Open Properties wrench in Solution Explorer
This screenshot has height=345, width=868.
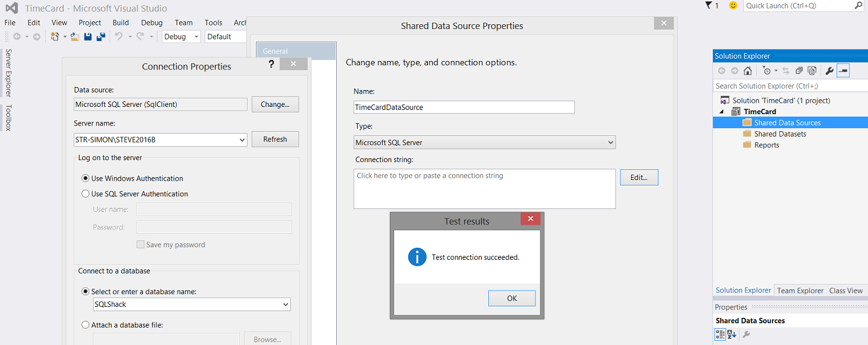point(829,71)
